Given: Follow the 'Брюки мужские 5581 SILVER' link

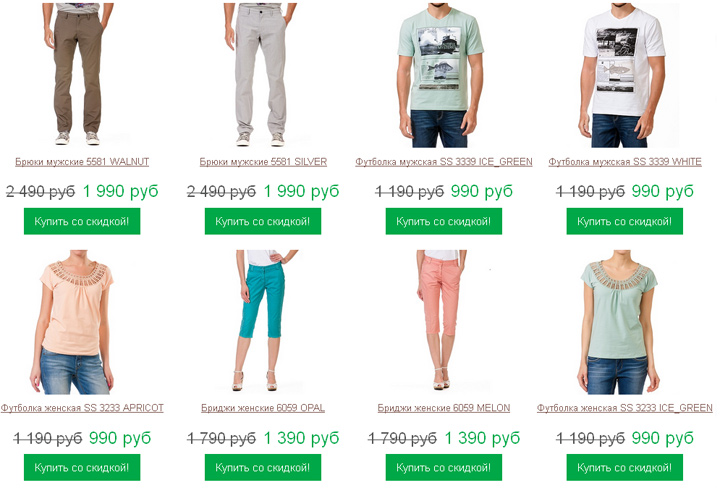Looking at the screenshot, I should point(263,162).
